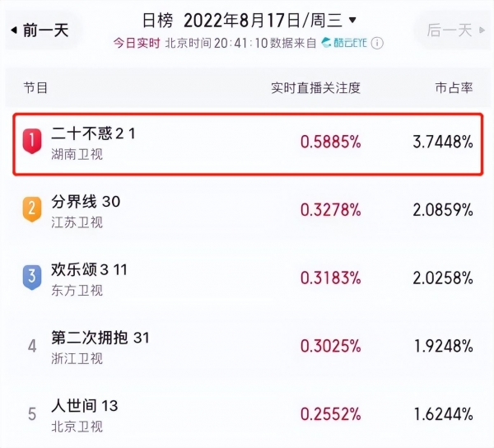Open the 二十不惑2 1 program row

coord(248,144)
